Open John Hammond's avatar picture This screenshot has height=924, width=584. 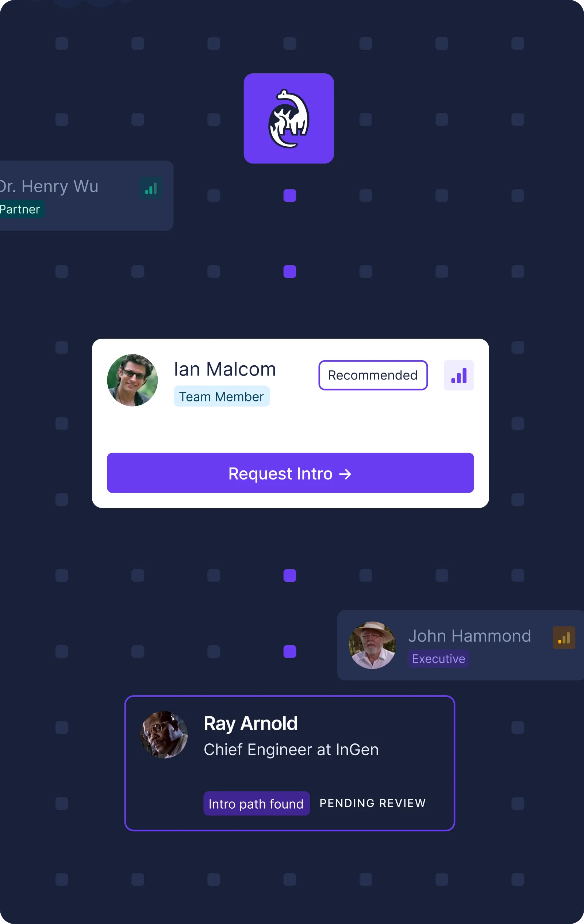point(372,645)
